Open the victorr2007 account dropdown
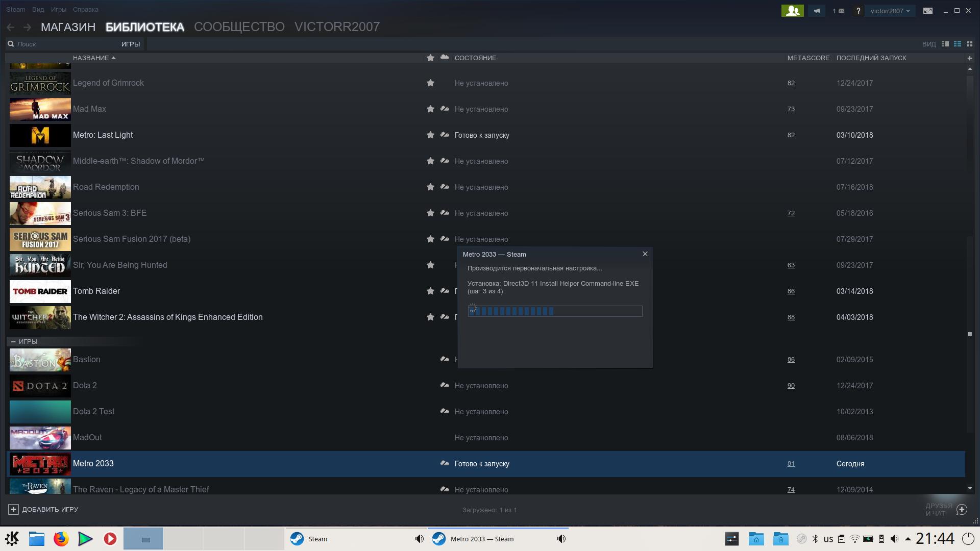The image size is (980, 551). (890, 11)
